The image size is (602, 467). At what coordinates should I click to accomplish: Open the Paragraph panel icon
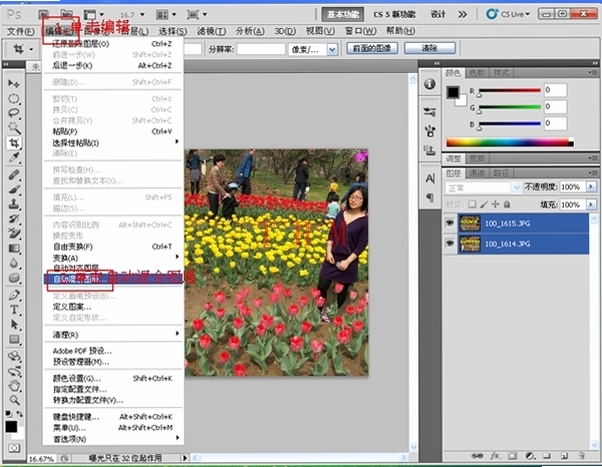(x=430, y=197)
